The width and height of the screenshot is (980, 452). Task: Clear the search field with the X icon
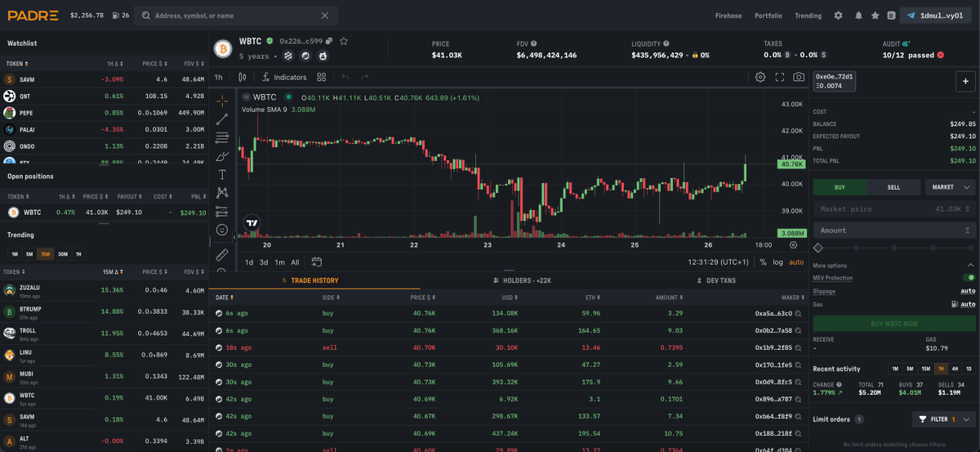coord(325,16)
